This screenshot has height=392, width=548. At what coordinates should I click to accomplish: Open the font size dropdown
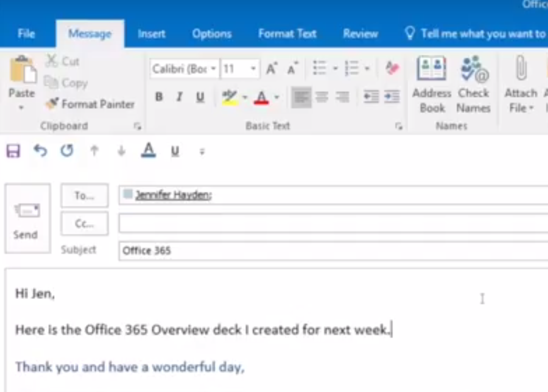coord(253,68)
